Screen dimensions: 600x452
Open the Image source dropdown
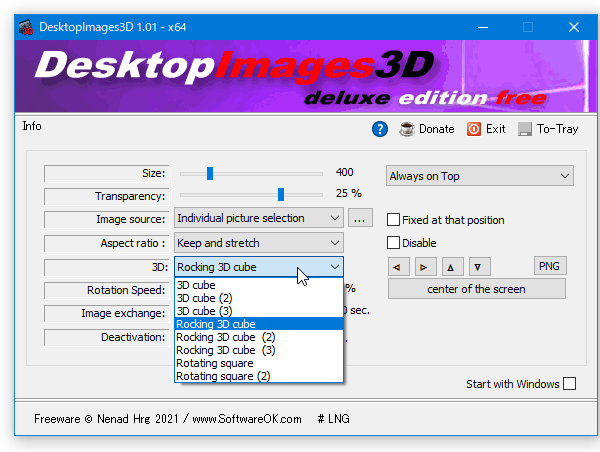(x=259, y=218)
